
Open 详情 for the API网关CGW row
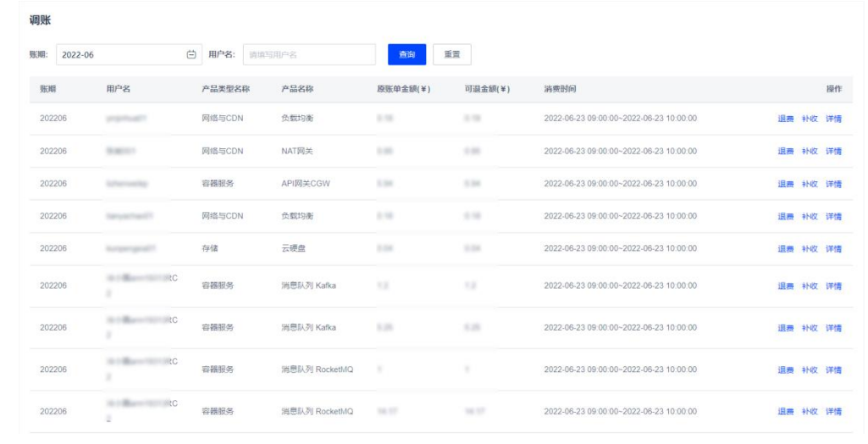833,184
